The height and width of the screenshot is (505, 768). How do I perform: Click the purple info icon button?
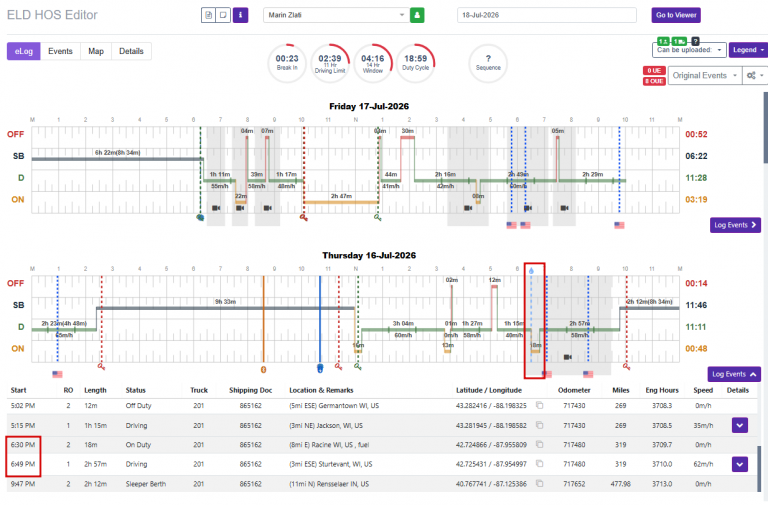tap(240, 15)
